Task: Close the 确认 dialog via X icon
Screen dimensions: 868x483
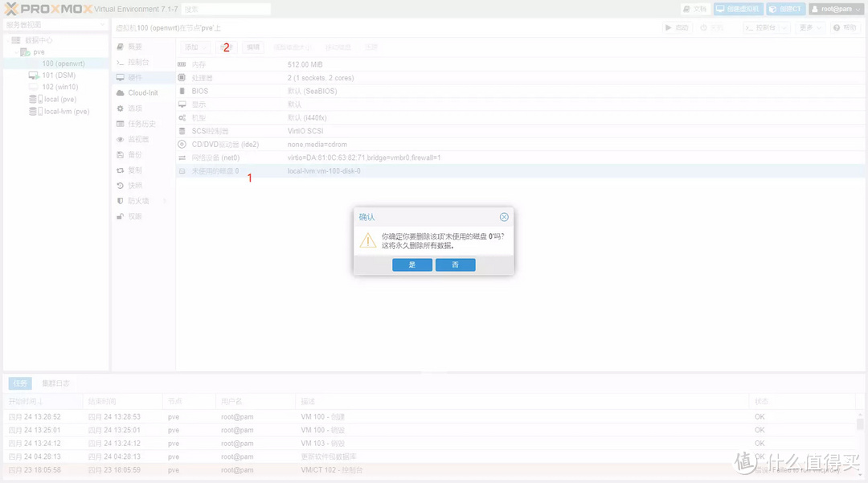Action: 504,217
